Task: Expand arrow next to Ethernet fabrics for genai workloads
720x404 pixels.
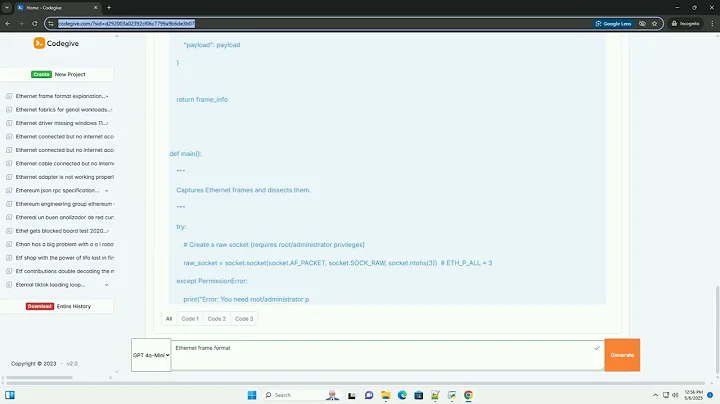Action: pos(111,110)
